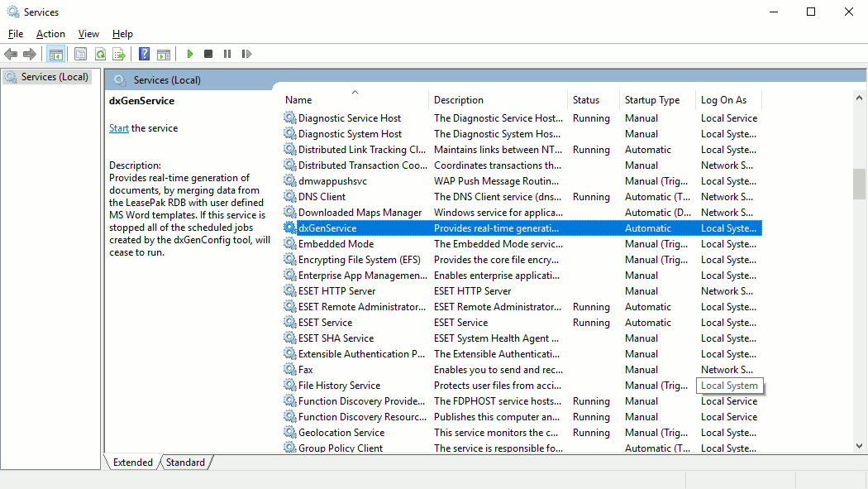This screenshot has width=868, height=489.
Task: Click the Services window title icon
Action: 12,12
